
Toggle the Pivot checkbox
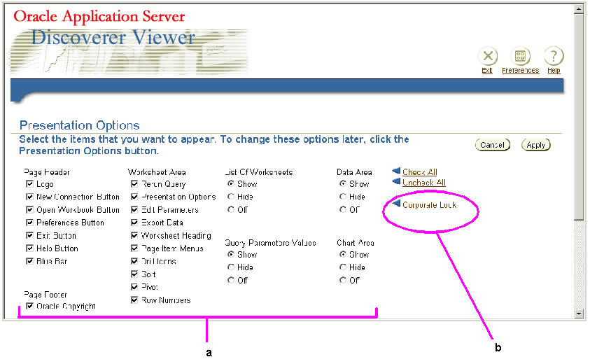(x=134, y=287)
